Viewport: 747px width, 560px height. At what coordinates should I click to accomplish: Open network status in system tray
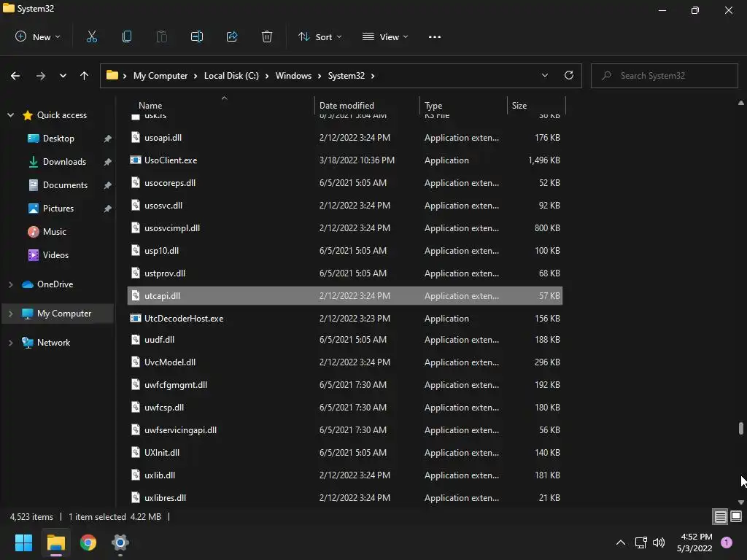click(640, 542)
